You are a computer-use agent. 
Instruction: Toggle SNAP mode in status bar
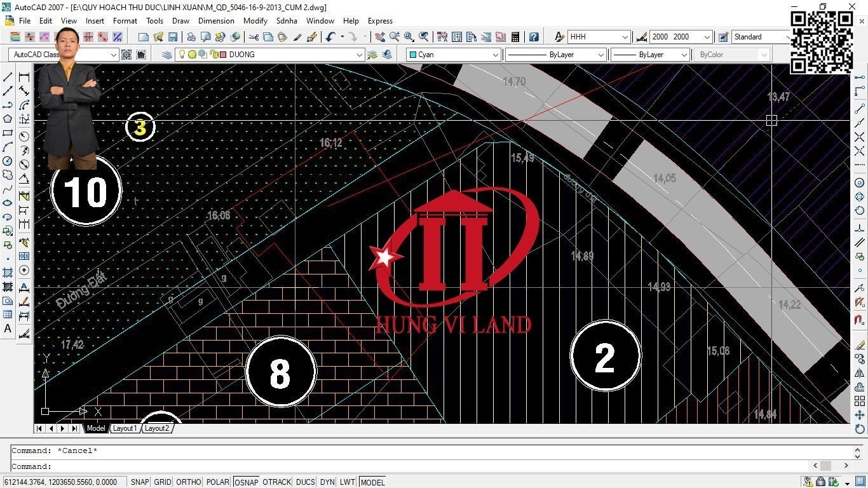[x=140, y=482]
